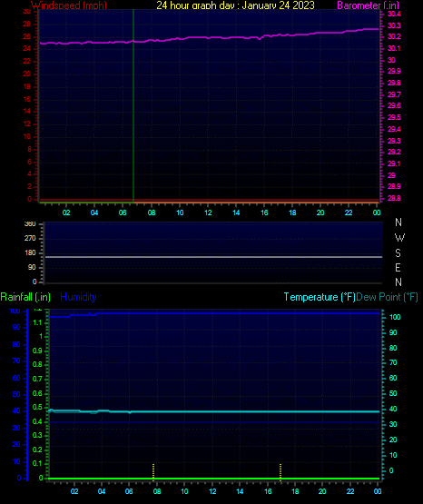Viewport: 423px width, 504px height.
Task: Click the Temperature (°F) legend label
Action: (320, 297)
